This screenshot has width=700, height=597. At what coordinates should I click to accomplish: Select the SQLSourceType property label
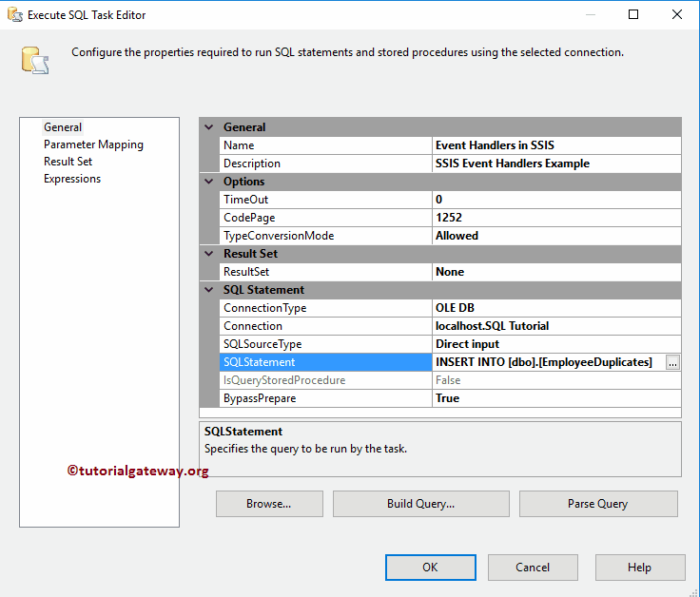pos(325,344)
